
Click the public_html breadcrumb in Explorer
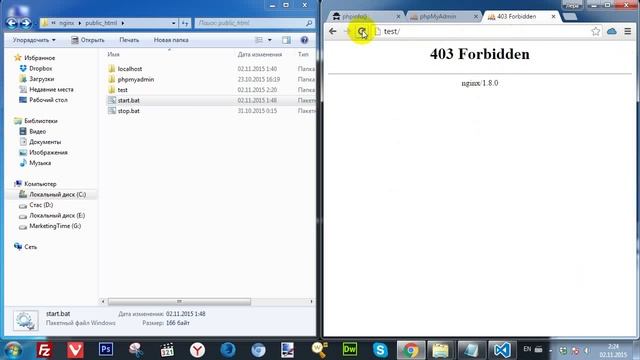click(x=101, y=23)
